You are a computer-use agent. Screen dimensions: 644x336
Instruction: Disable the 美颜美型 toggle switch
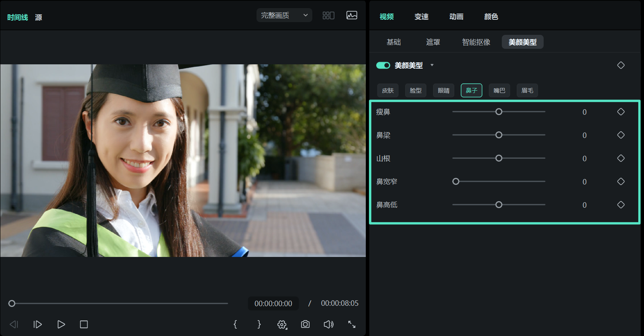(x=383, y=65)
